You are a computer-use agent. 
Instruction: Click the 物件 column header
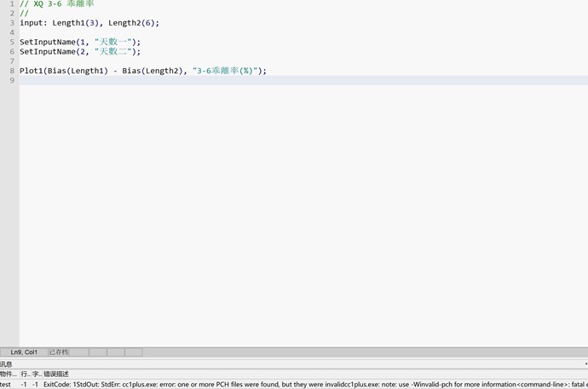(x=8, y=374)
